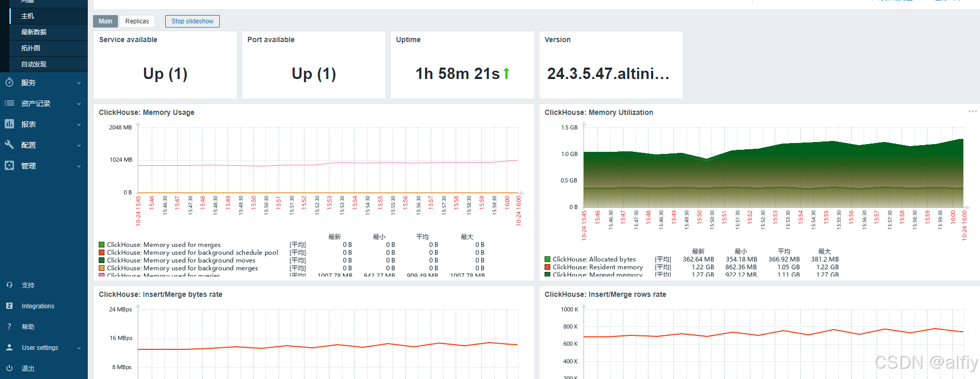This screenshot has width=980, height=379.
Task: Click the Integrations link
Action: tap(38, 306)
